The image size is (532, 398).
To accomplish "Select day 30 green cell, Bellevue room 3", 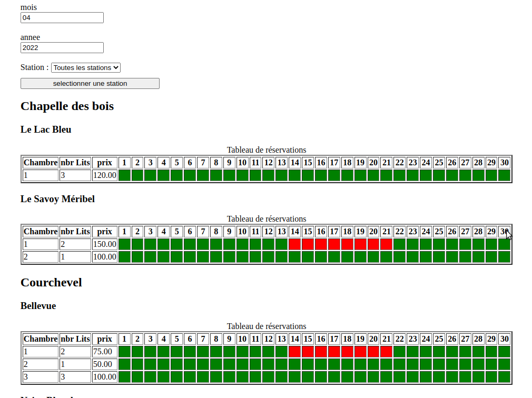I will (x=504, y=377).
